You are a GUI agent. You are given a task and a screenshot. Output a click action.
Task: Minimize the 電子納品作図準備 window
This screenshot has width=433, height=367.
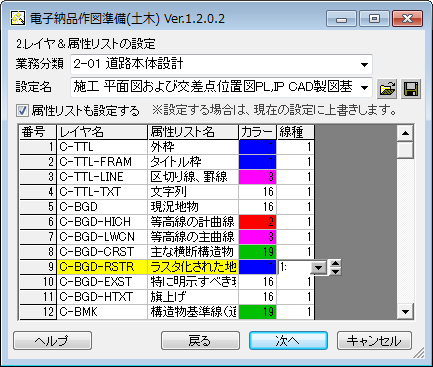[x=341, y=19]
